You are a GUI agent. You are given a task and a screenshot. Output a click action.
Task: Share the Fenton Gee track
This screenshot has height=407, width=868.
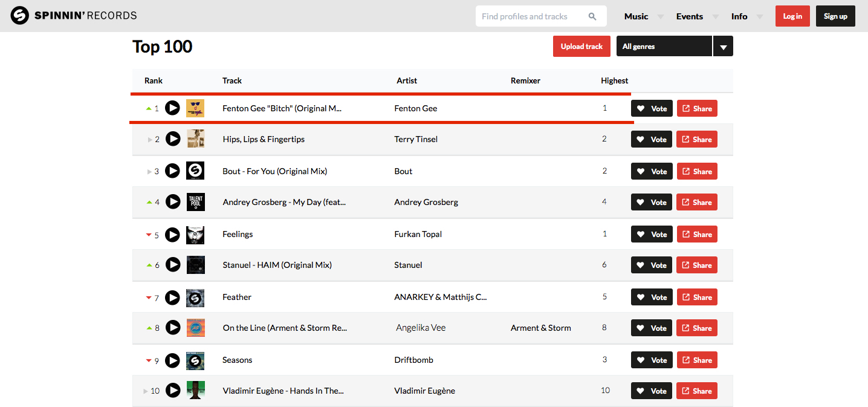697,108
